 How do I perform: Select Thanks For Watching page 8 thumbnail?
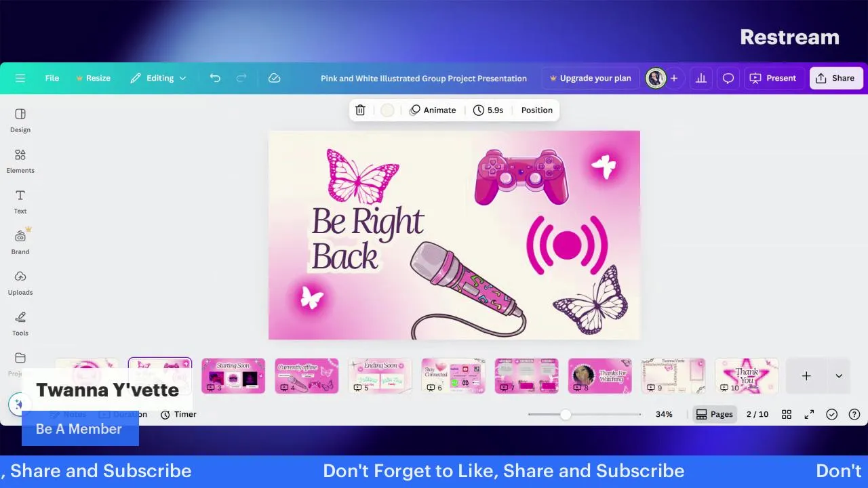coord(600,375)
